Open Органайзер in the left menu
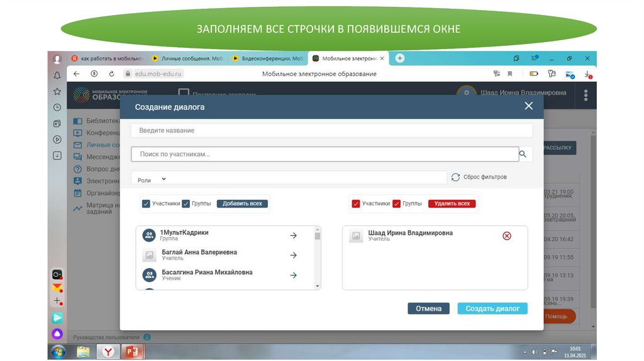The image size is (644, 361). 96,193
